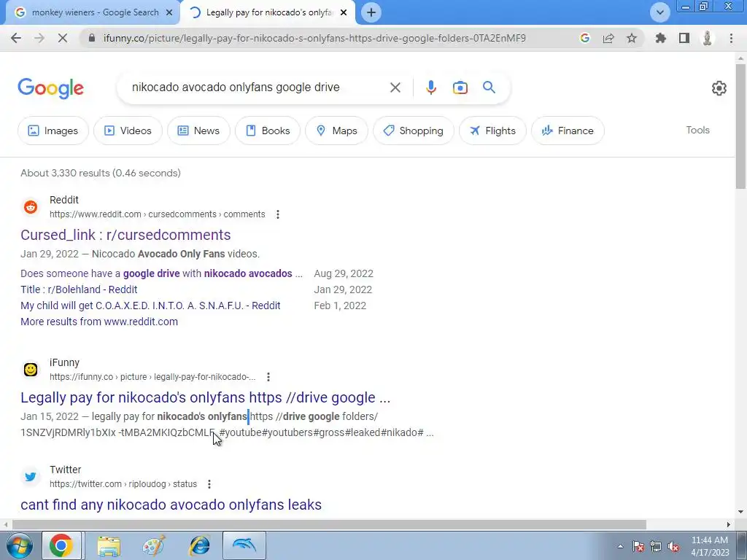
Task: Go back to the previous page
Action: [16, 38]
